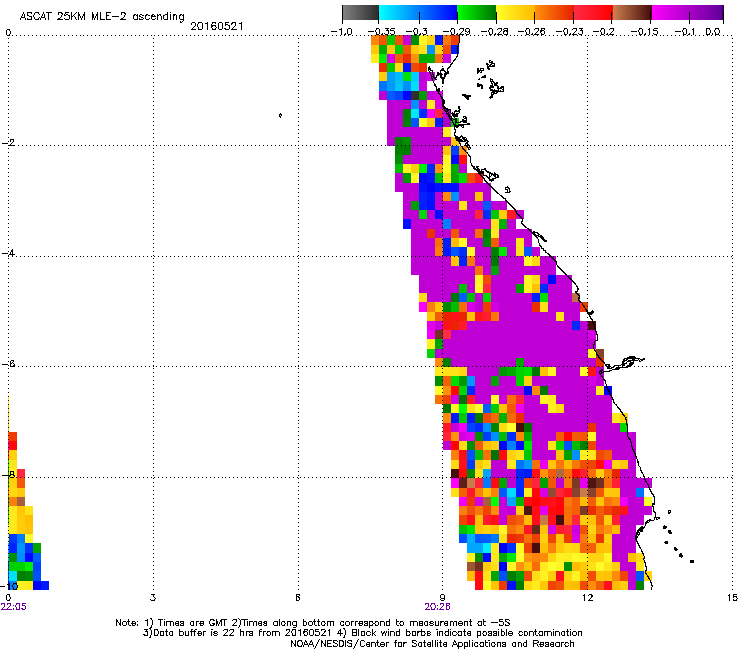Viewport: 740px width, 650px height.
Task: Click the color bar label '-0.28'
Action: pyautogui.click(x=494, y=32)
